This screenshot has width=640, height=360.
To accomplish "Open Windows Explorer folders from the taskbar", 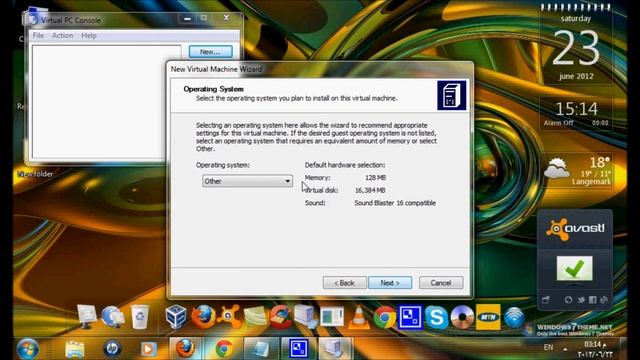I will (x=74, y=349).
